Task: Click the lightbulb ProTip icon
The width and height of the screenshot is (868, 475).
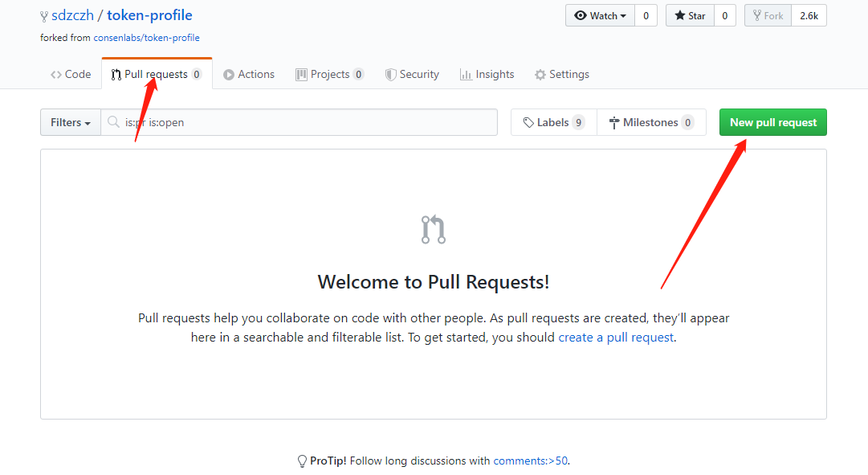Action: point(302,461)
